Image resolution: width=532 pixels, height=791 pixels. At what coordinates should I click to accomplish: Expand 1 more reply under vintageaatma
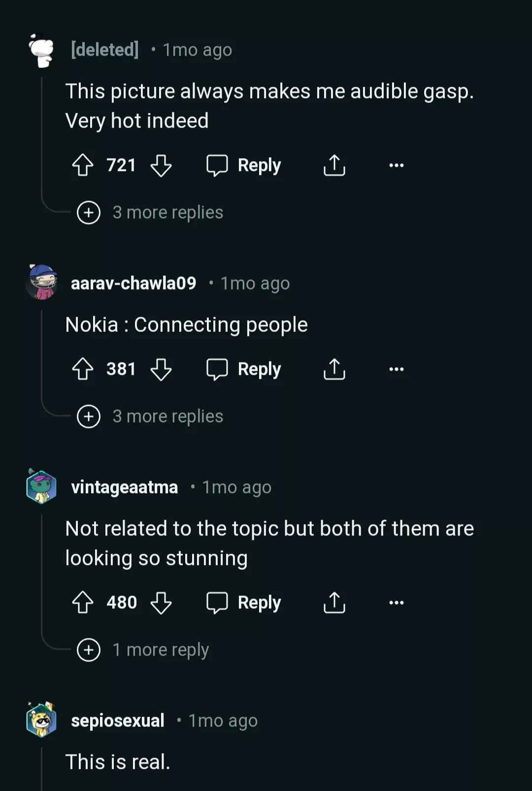(x=143, y=650)
